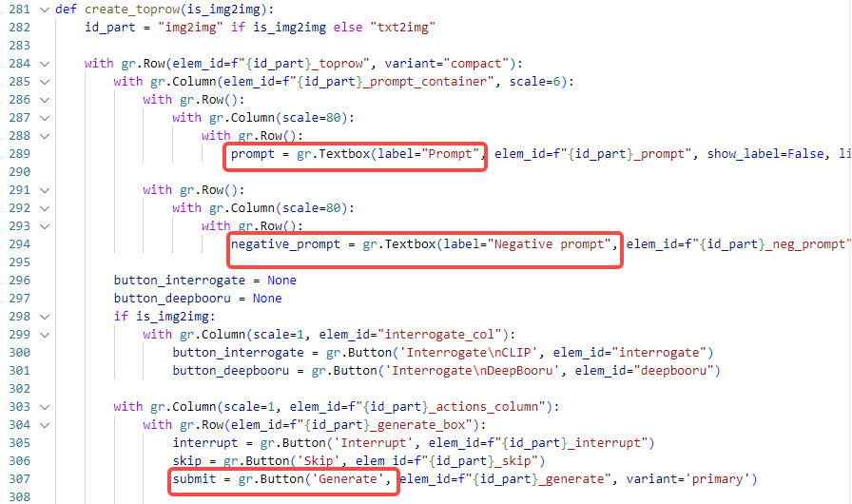
Task: Fold the gr.Row block at line 293
Action: click(45, 226)
